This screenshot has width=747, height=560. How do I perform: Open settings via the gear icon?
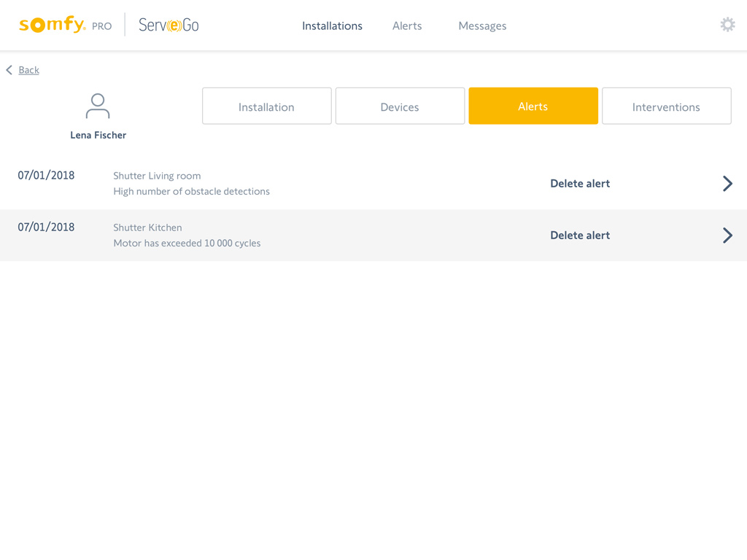(727, 25)
